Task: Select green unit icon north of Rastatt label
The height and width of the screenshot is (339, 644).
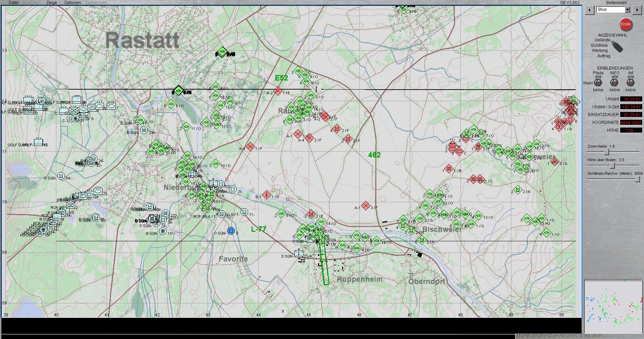Action: (x=222, y=52)
